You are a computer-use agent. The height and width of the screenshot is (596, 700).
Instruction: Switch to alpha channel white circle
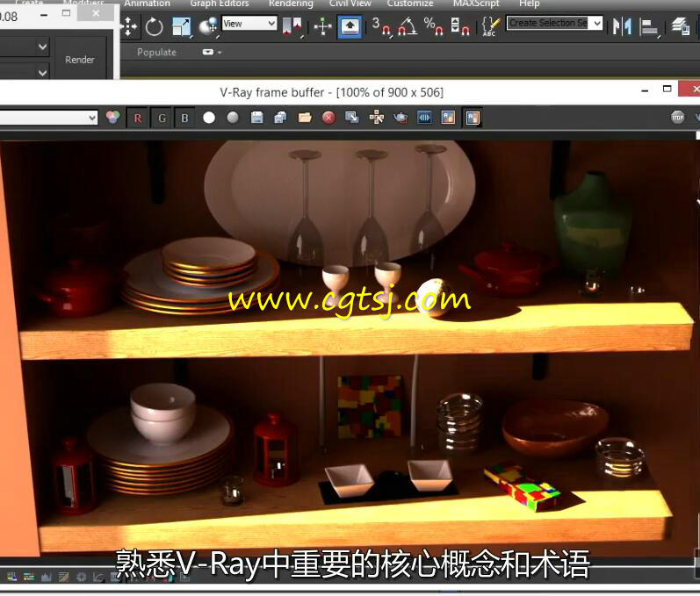[x=209, y=118]
